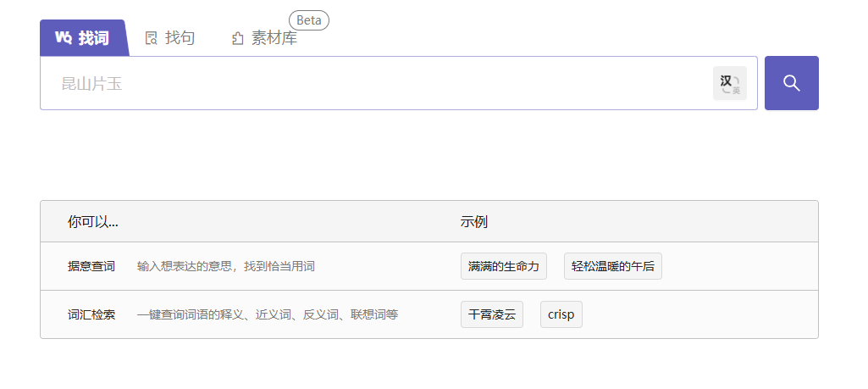Screen dimensions: 868x389
Task: Click text 输入想表达的意思，找到恰当用词
Action: [x=226, y=266]
